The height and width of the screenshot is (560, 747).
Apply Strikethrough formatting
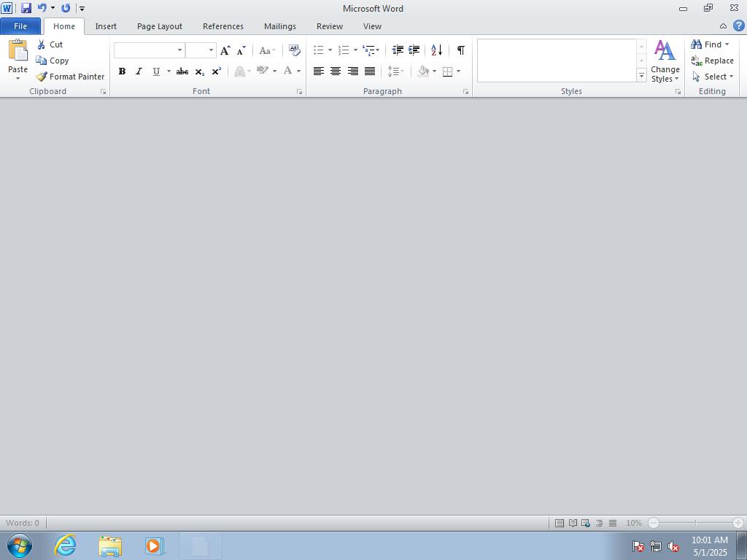(x=182, y=71)
